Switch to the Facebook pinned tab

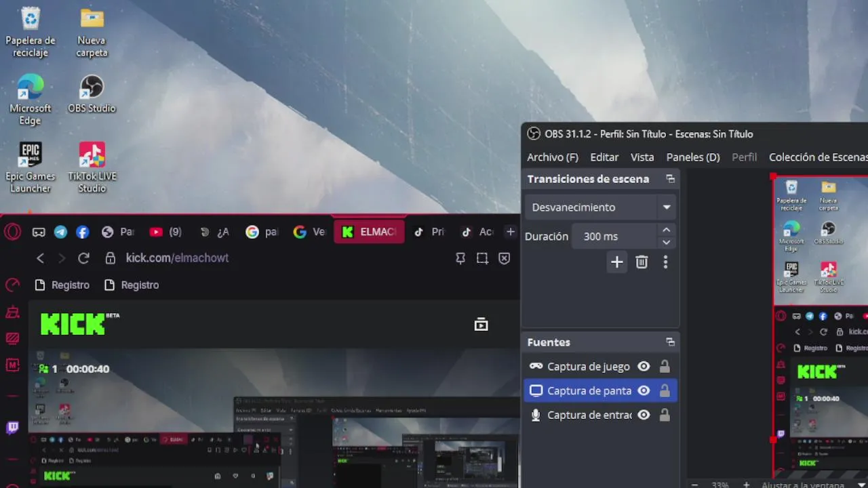click(82, 232)
